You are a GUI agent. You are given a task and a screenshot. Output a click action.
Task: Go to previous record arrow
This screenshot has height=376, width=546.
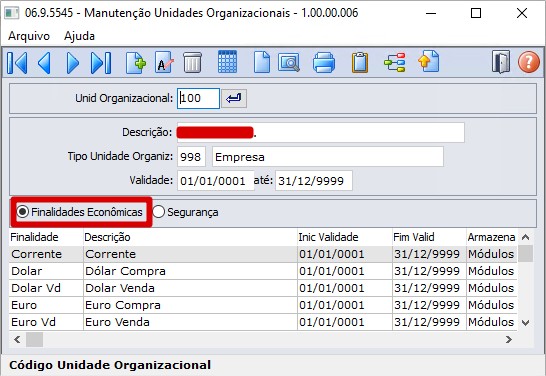45,63
